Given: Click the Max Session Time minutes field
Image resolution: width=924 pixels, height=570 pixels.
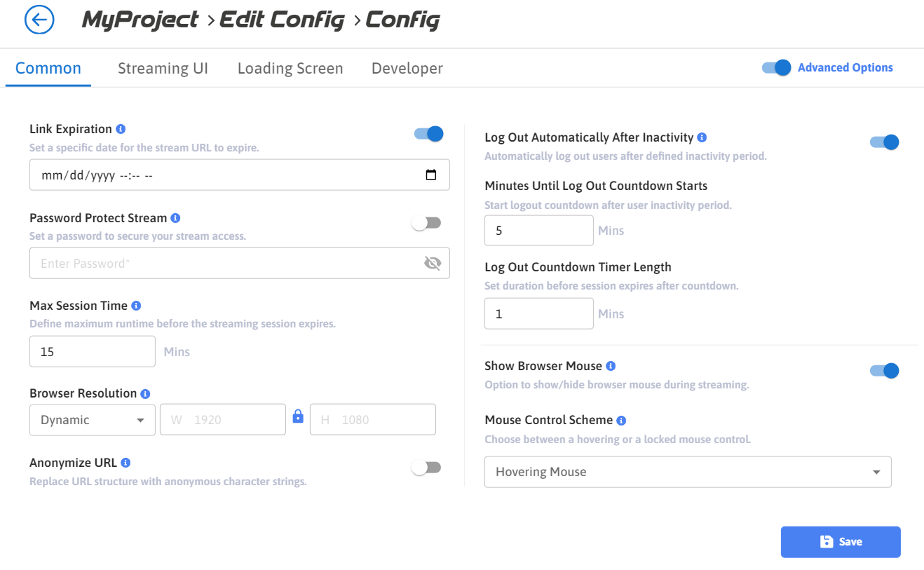Looking at the screenshot, I should (93, 351).
